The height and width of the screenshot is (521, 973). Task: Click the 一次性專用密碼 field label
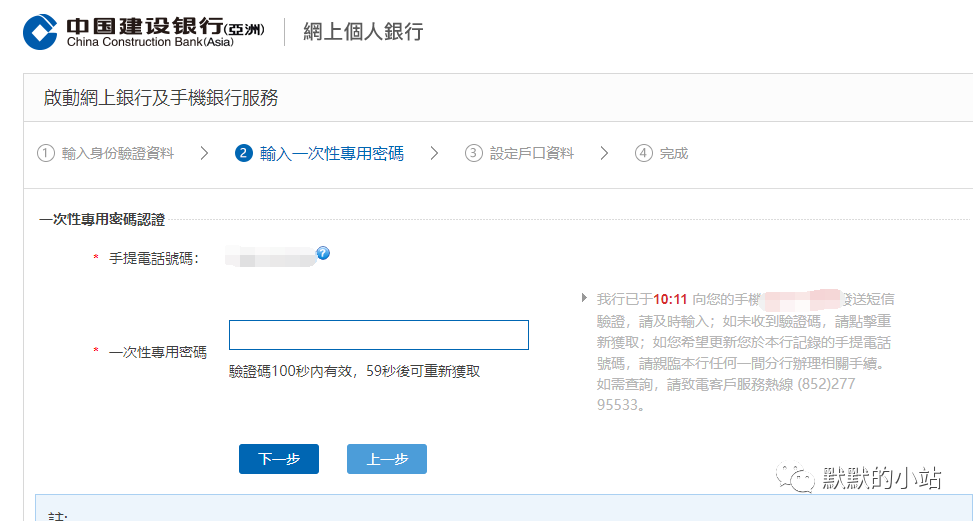[x=158, y=352]
